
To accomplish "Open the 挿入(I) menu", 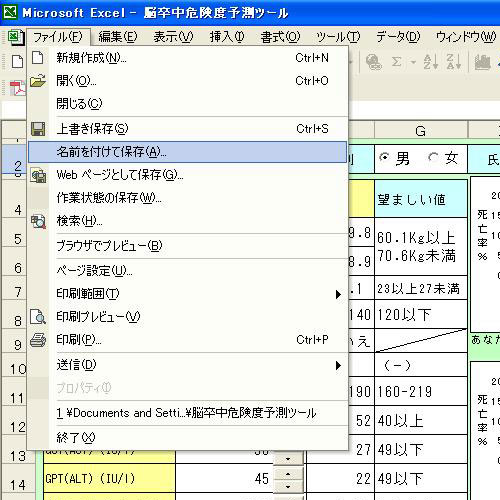I will 227,37.
